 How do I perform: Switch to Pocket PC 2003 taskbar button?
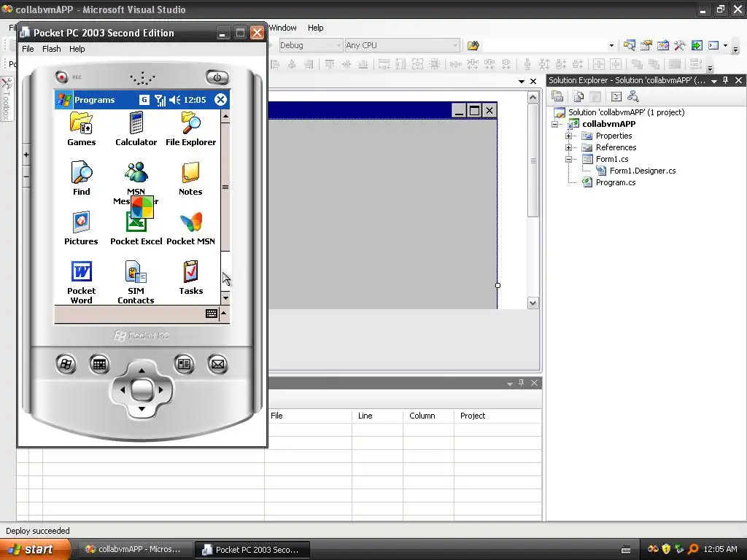(x=252, y=549)
